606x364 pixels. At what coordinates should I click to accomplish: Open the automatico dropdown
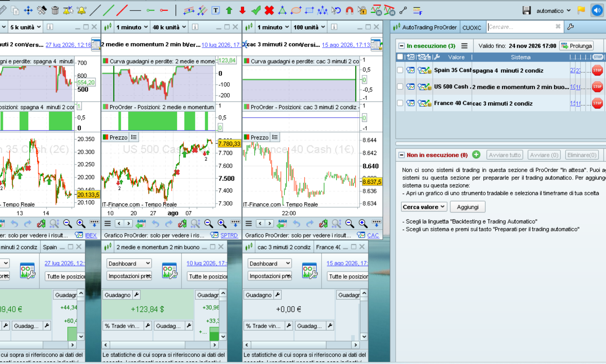[553, 11]
